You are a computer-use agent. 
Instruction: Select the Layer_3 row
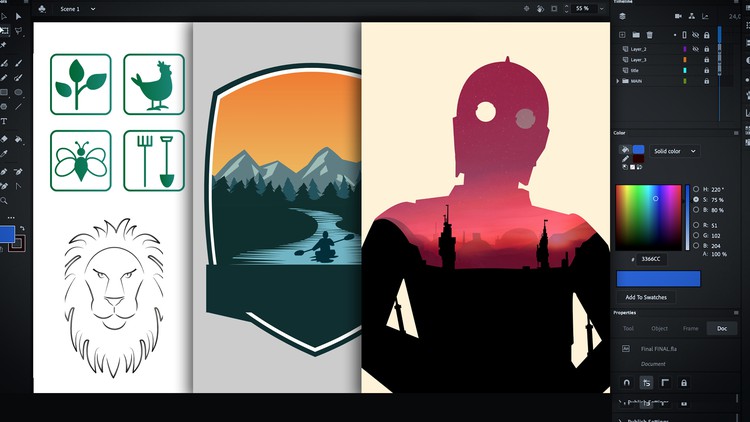(665, 60)
